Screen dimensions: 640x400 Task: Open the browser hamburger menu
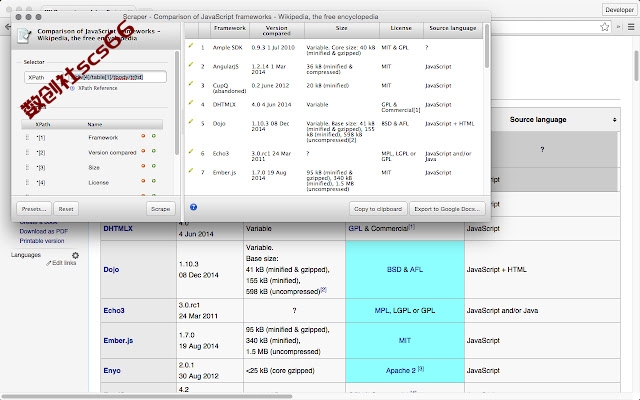coord(631,27)
